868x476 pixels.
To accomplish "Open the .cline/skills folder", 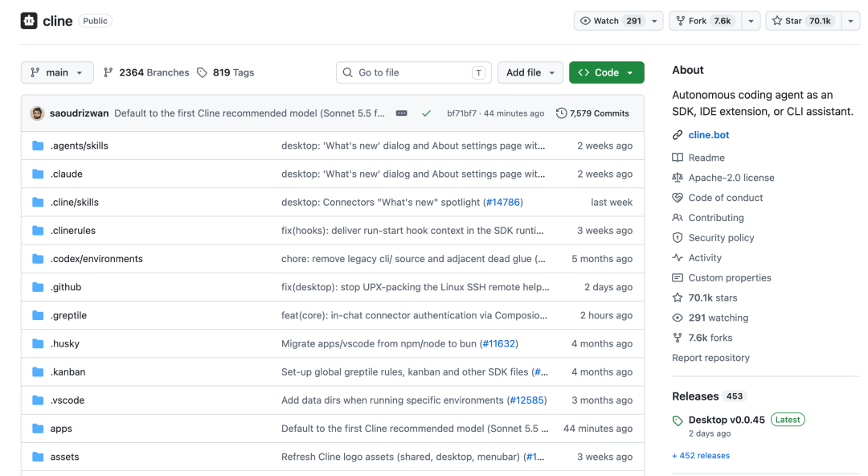I will (74, 203).
